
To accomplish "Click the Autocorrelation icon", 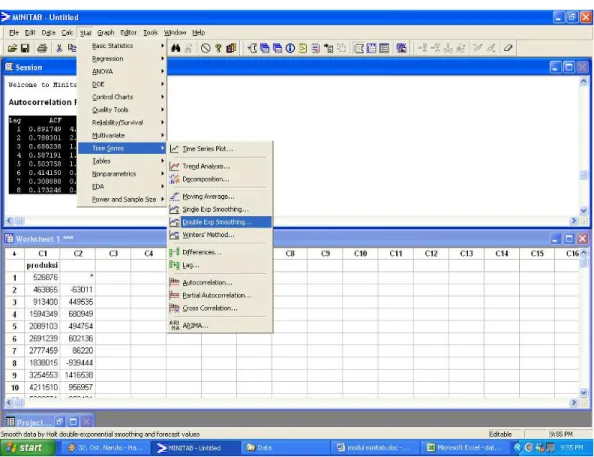I will (174, 282).
